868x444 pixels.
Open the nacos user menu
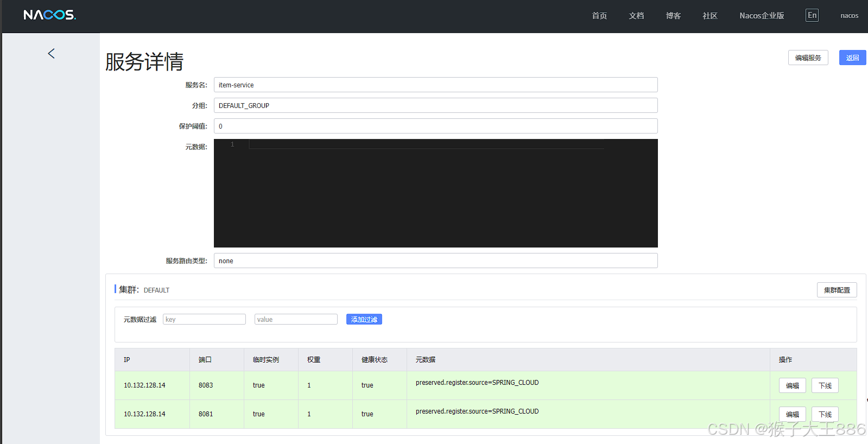click(x=850, y=16)
